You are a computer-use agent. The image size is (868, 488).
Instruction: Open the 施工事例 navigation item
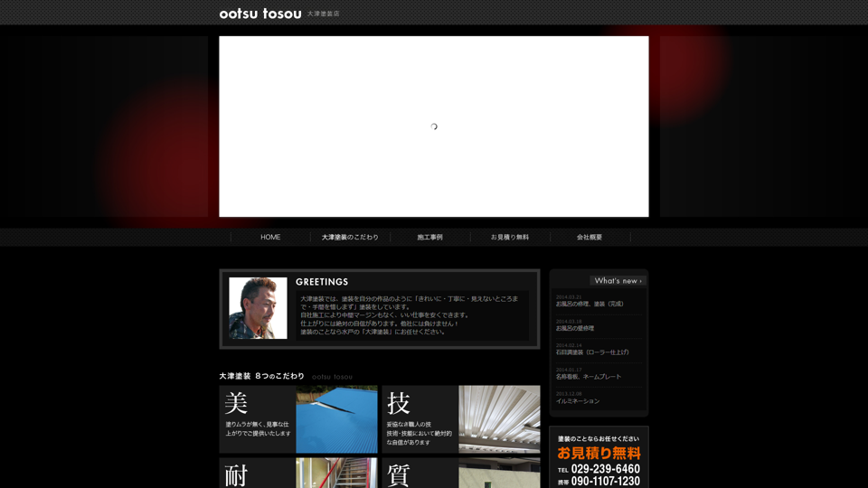coord(429,237)
